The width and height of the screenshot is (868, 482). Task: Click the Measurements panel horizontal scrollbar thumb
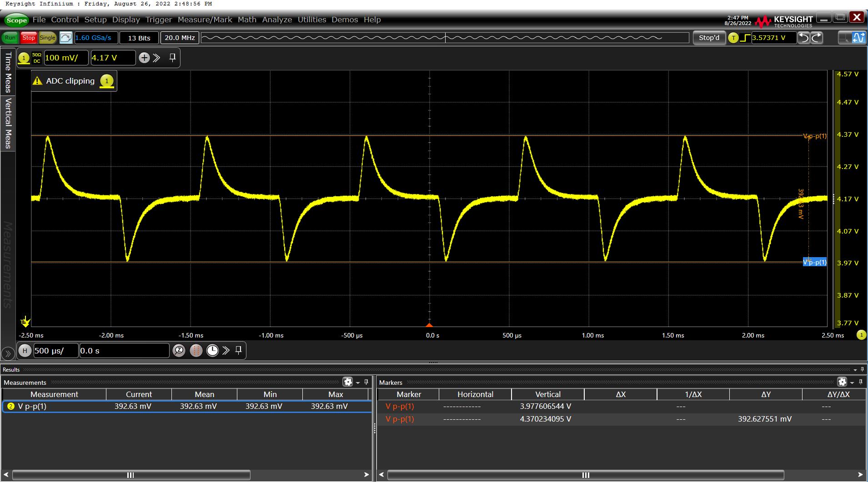131,475
